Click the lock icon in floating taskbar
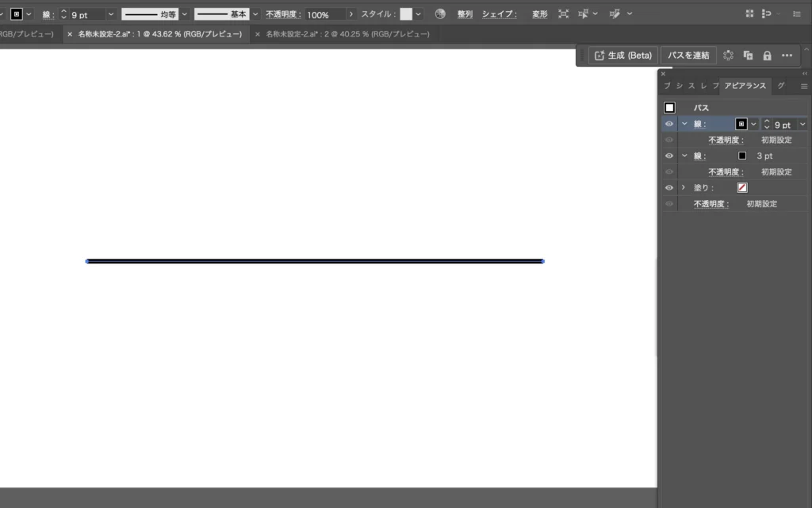Screen dimensions: 812x508 tap(767, 56)
